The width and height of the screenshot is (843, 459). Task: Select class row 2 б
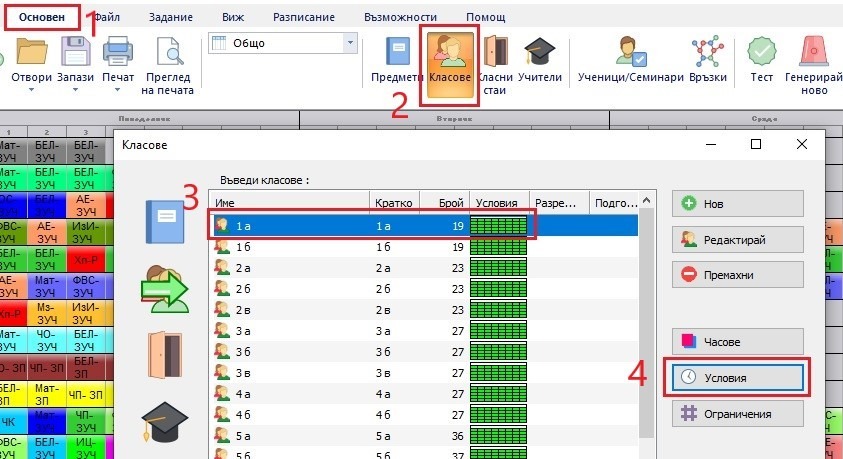pyautogui.click(x=424, y=289)
